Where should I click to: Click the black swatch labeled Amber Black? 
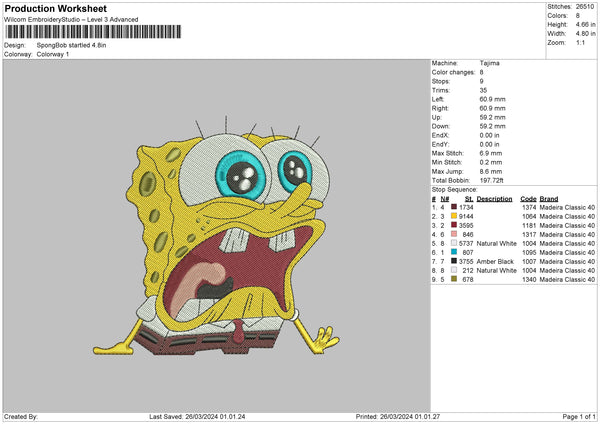454,261
